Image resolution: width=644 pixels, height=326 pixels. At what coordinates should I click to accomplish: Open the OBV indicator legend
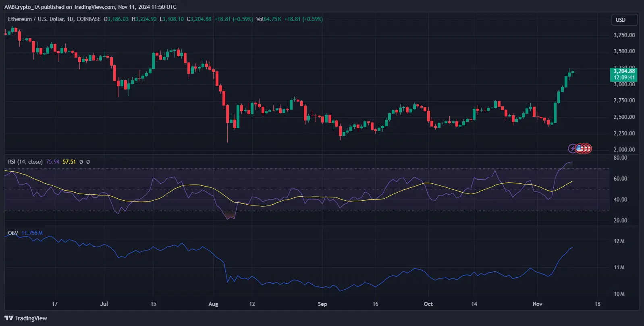click(x=13, y=233)
